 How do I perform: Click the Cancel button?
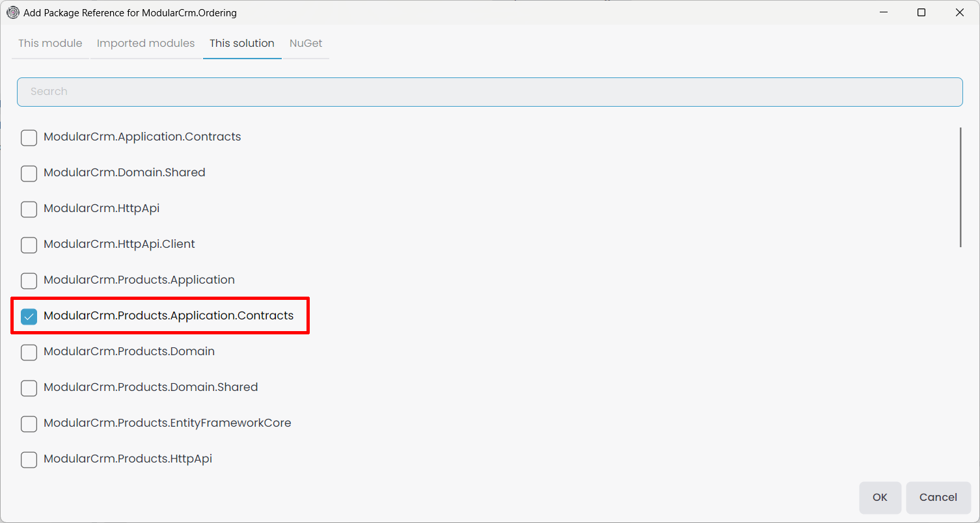938,498
